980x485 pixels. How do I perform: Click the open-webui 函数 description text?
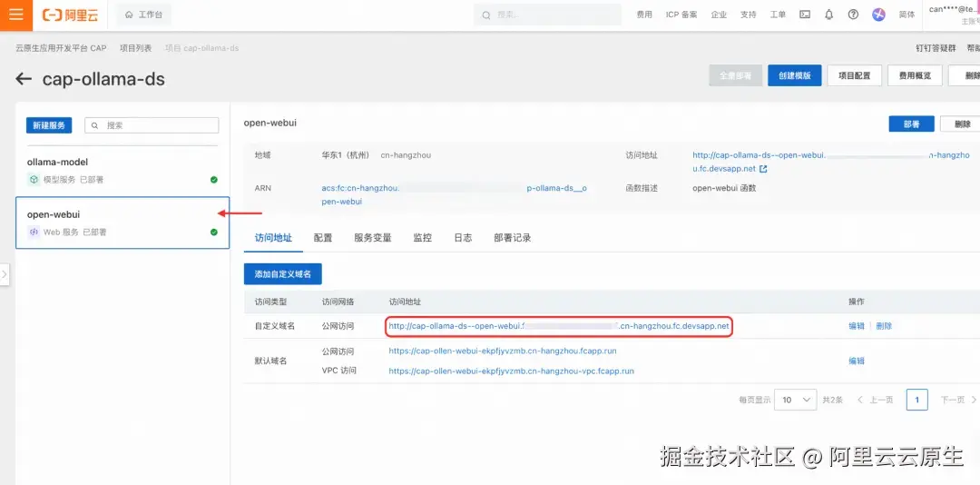point(724,188)
